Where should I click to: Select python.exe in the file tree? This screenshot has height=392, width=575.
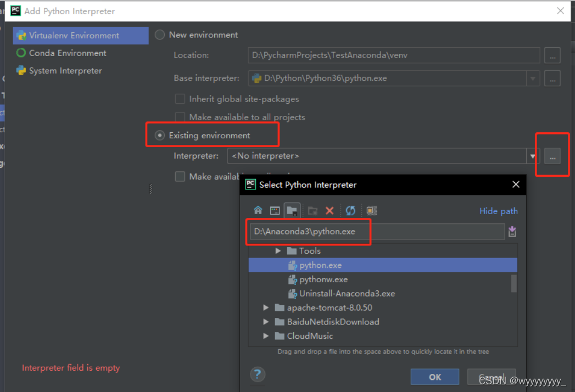pos(383,265)
